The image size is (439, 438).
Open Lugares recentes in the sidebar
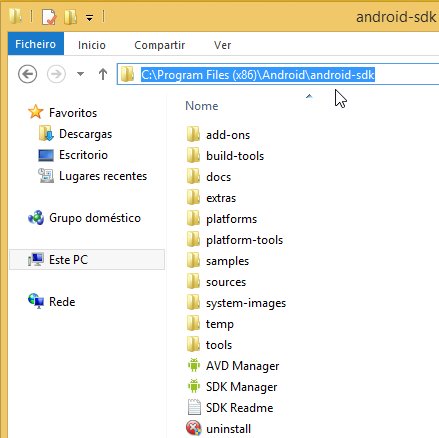(103, 176)
